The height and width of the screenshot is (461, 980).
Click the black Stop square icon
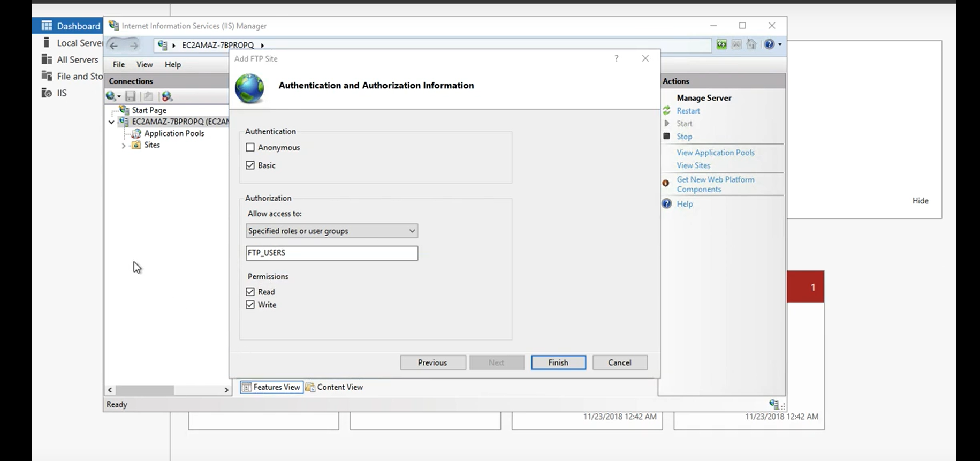click(666, 136)
